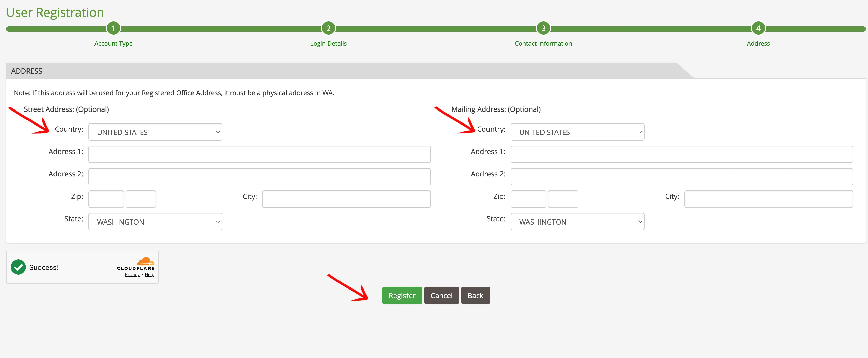Focus Mailing Address 1 field

coord(682,154)
